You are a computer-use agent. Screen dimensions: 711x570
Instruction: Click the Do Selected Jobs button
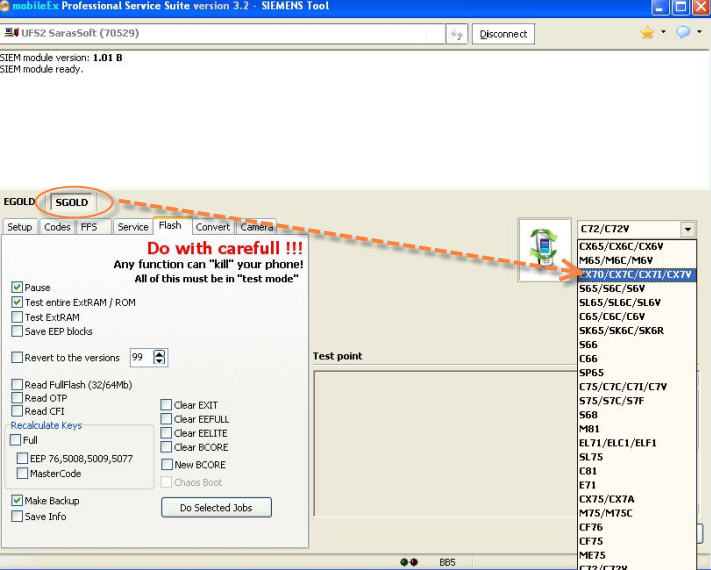pos(216,507)
